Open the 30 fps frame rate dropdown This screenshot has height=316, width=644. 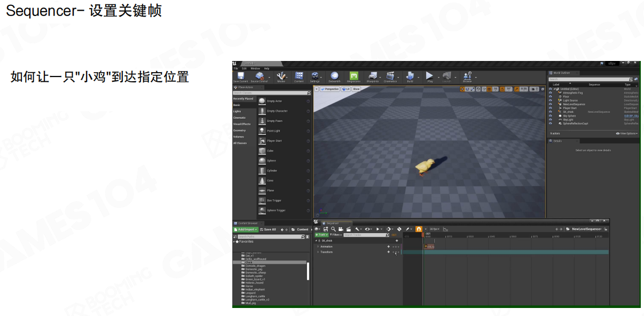(434, 229)
